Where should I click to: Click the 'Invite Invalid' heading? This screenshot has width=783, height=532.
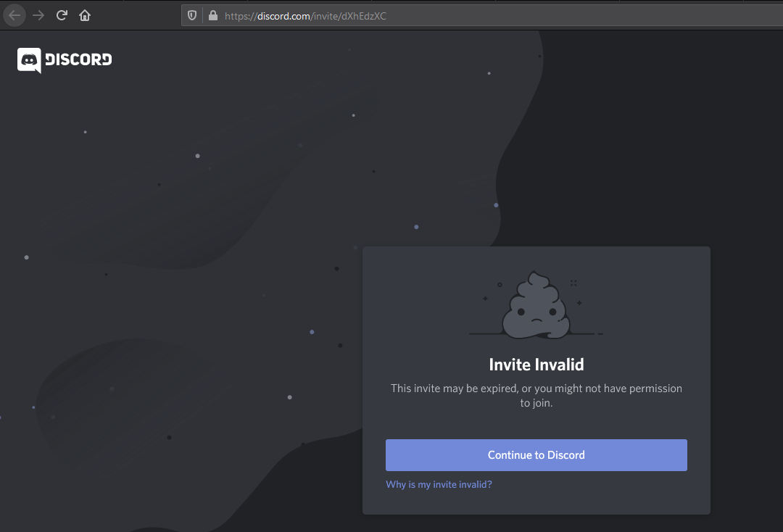click(536, 365)
